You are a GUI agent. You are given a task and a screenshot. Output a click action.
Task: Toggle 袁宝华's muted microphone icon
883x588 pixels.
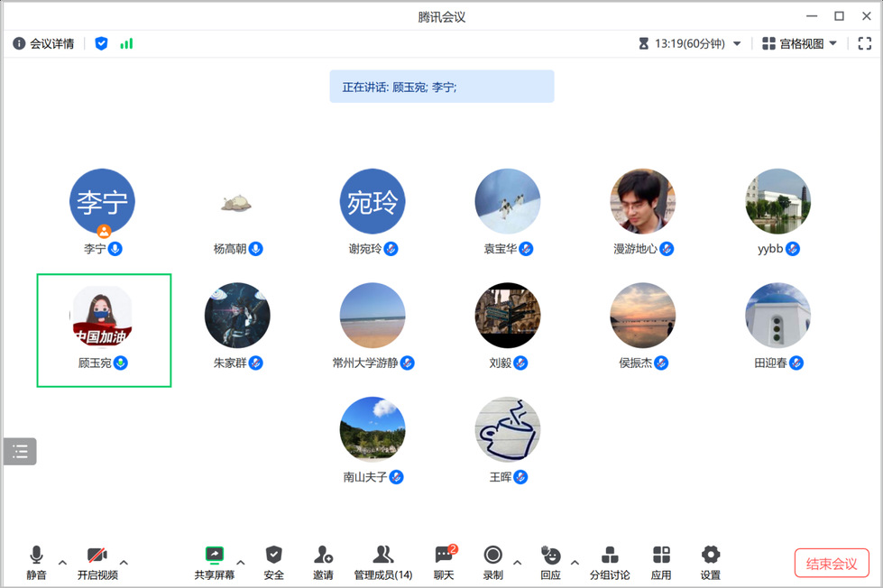click(x=526, y=248)
